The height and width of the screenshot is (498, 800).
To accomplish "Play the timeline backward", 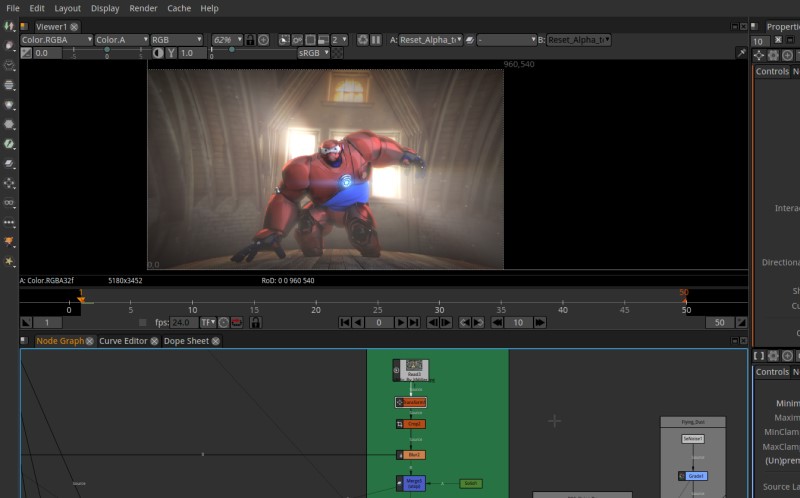I will tap(358, 322).
